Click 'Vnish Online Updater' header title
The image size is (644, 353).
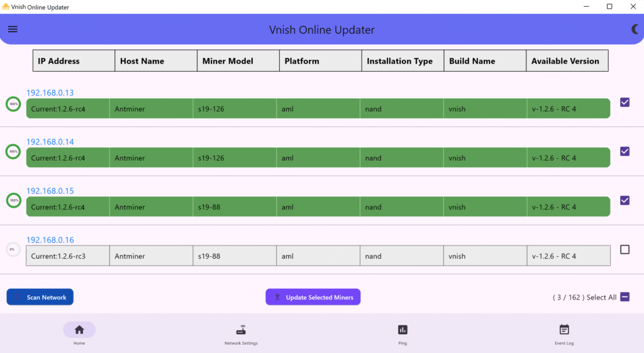(321, 30)
